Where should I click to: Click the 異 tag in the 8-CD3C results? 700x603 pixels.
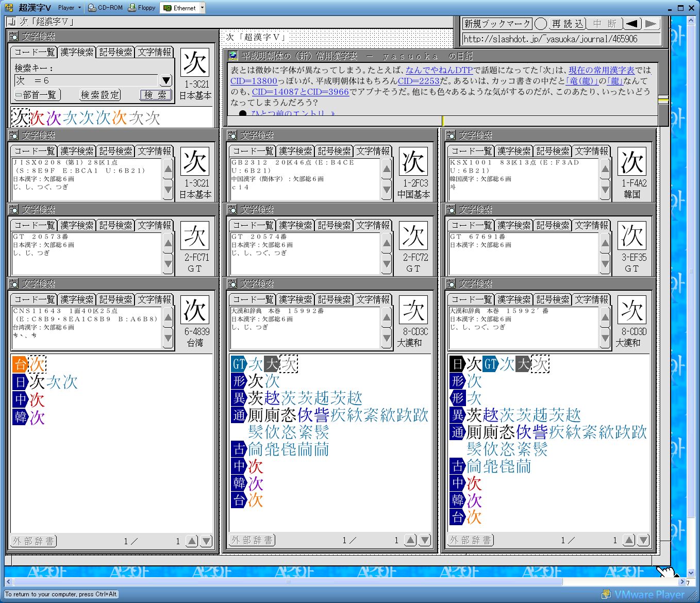[239, 398]
